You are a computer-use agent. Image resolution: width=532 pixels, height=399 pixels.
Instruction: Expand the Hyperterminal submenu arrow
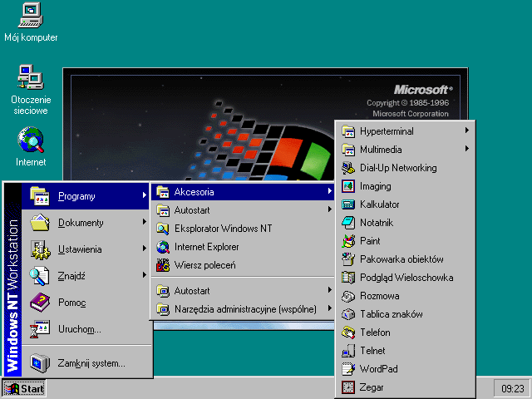coord(467,131)
